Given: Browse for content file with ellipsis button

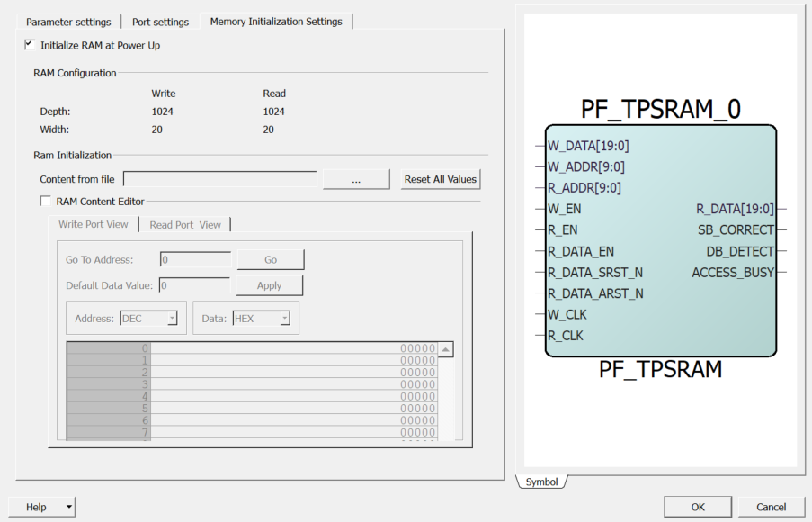Looking at the screenshot, I should coord(356,179).
